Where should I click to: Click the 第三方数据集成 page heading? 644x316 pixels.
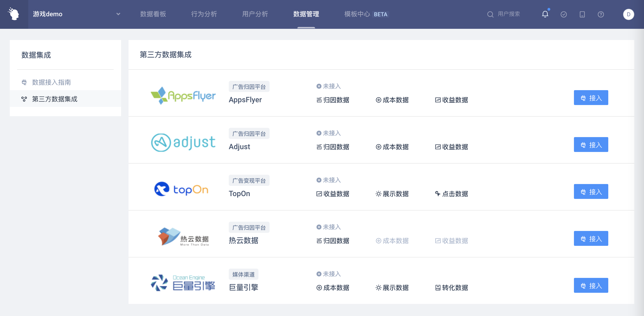165,55
